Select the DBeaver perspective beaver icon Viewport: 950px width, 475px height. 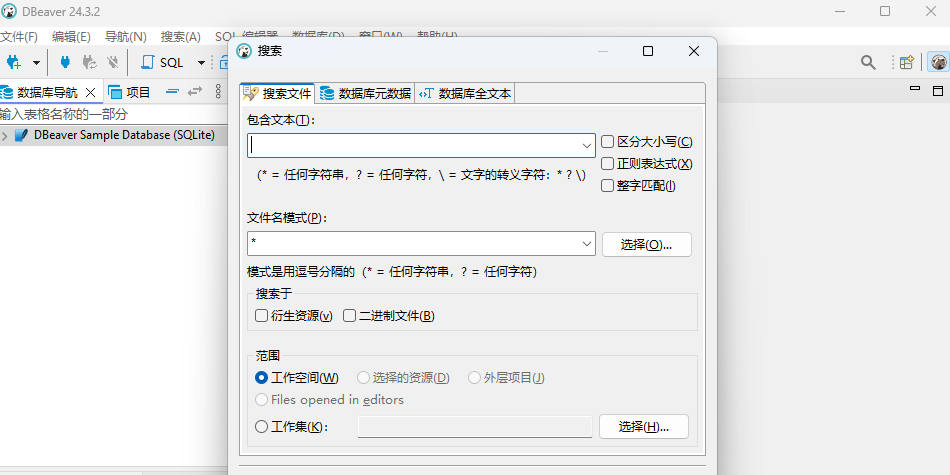click(939, 62)
